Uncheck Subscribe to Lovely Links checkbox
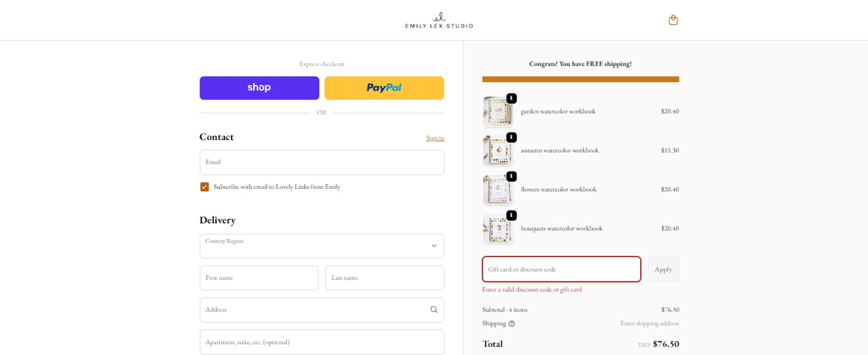The image size is (868, 355). tap(204, 187)
